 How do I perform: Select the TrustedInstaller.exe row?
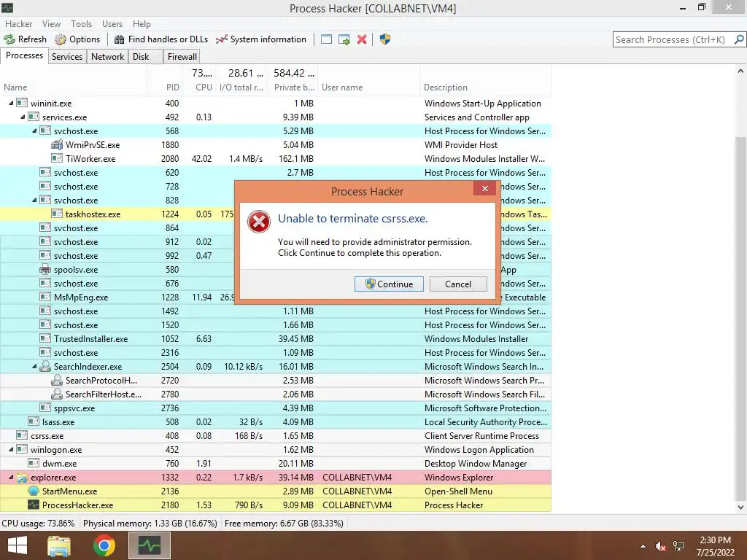275,338
